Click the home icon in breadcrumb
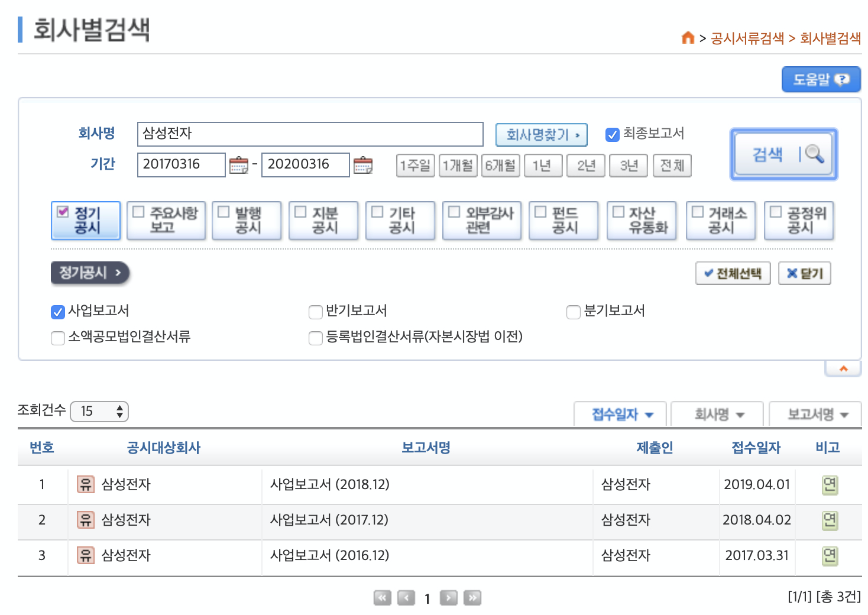This screenshot has height=615, width=868. 688,38
